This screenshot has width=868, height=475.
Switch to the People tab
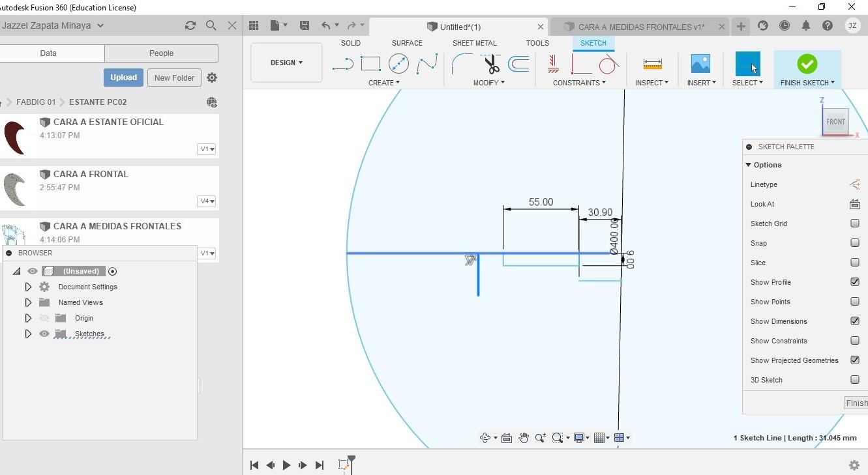click(161, 53)
